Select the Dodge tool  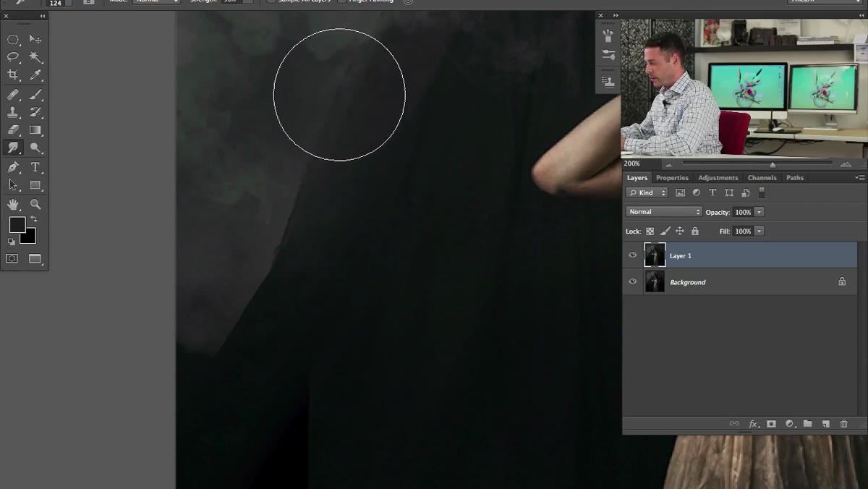35,148
